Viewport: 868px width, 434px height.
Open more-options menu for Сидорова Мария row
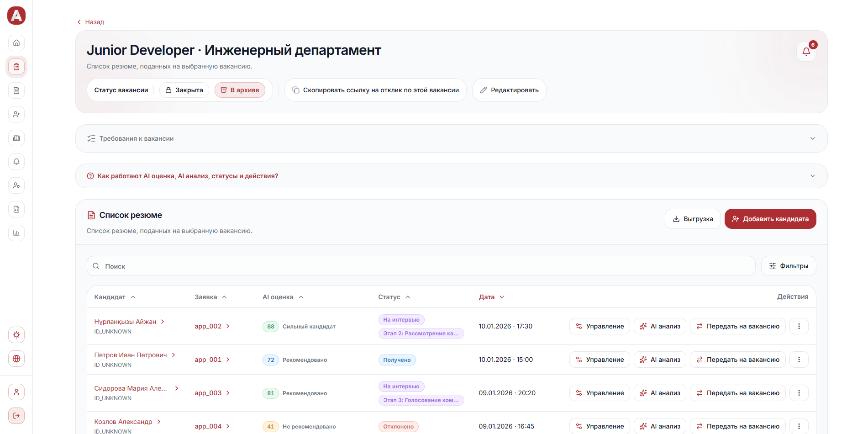799,393
